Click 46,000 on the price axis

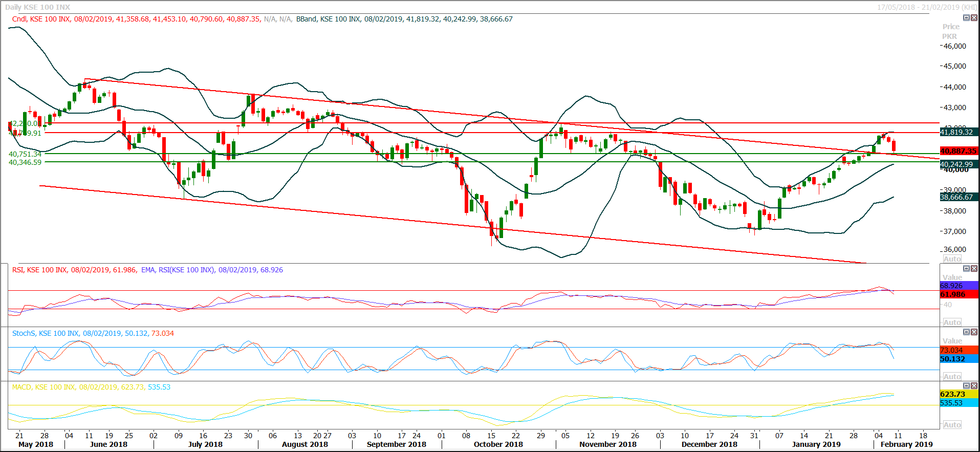click(x=954, y=46)
